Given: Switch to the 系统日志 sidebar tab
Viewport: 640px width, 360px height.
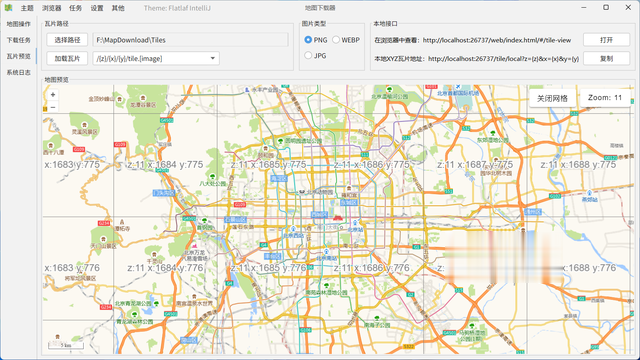Looking at the screenshot, I should click(19, 72).
